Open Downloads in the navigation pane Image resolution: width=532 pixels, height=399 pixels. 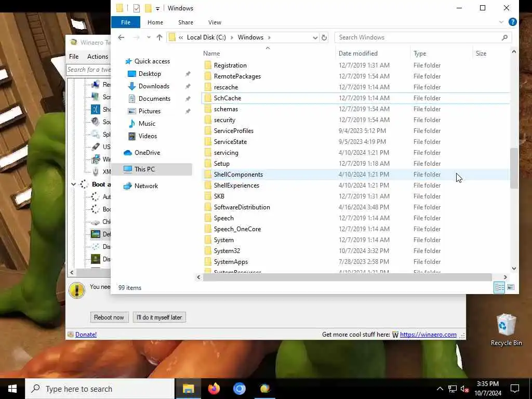154,86
